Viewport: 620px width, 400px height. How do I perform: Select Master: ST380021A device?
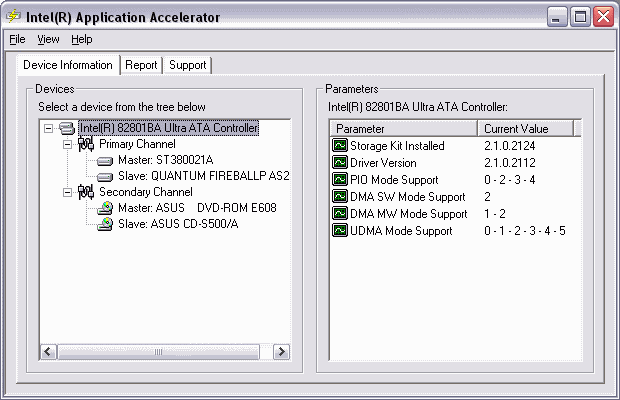[165, 160]
